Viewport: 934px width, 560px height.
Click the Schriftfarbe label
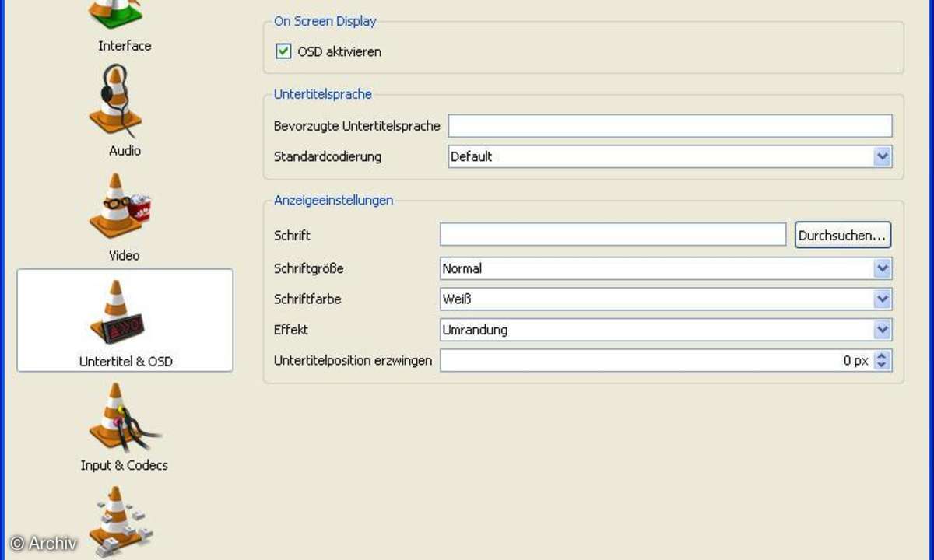click(307, 299)
